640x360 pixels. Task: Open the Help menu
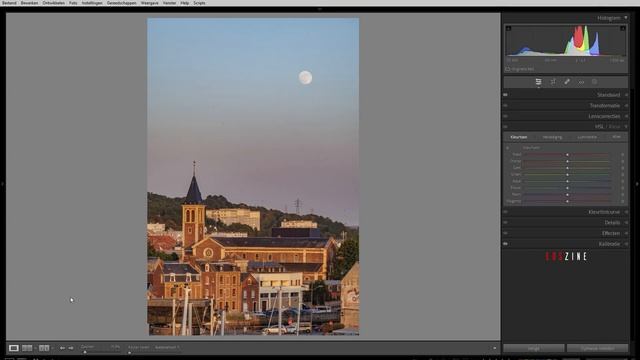(x=184, y=3)
